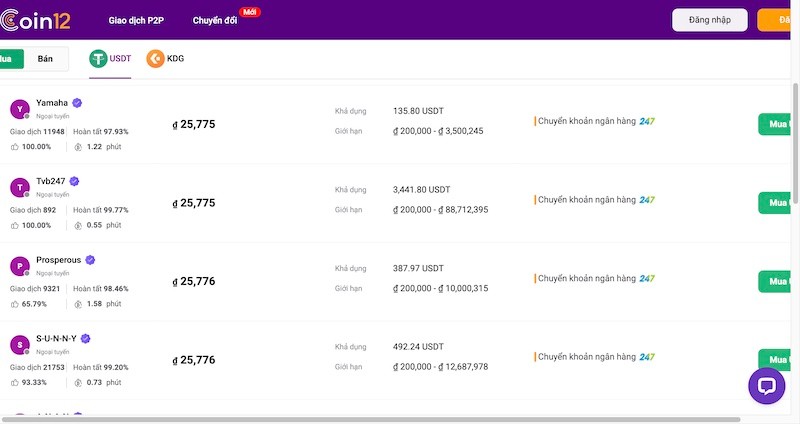The width and height of the screenshot is (800, 424).
Task: Click 492.24 USDT available amount
Action: click(x=418, y=346)
